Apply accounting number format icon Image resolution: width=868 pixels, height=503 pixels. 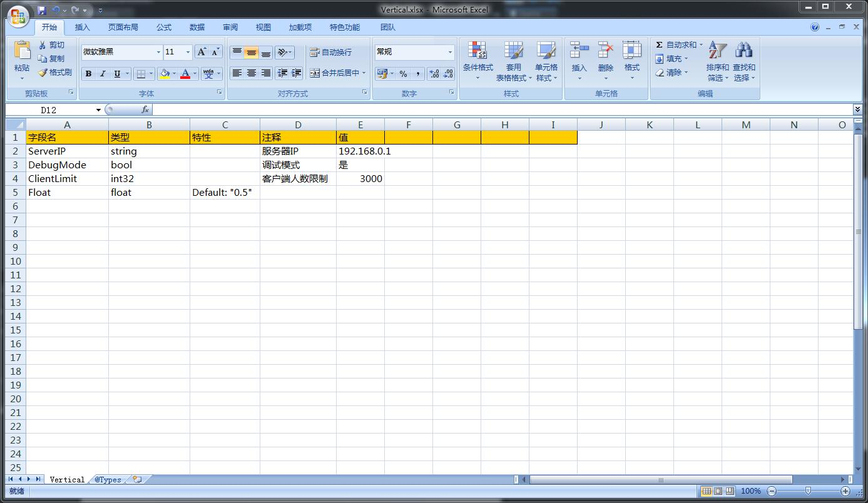point(382,74)
